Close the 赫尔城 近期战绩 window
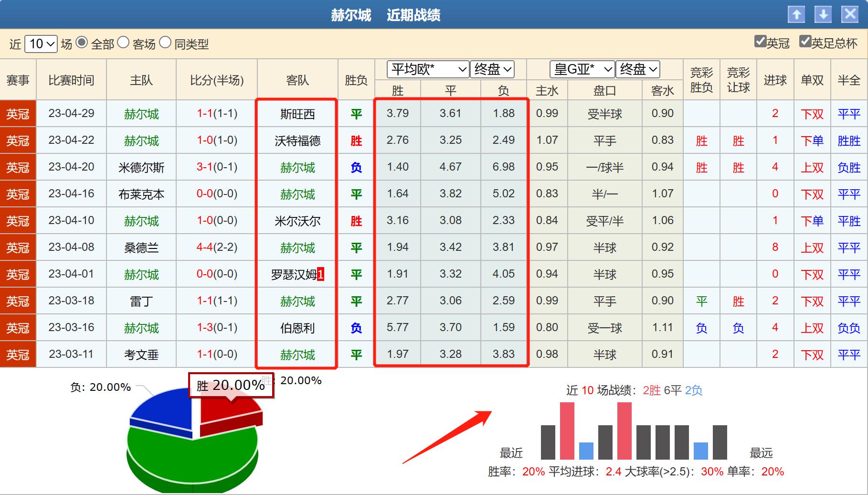 coord(849,15)
